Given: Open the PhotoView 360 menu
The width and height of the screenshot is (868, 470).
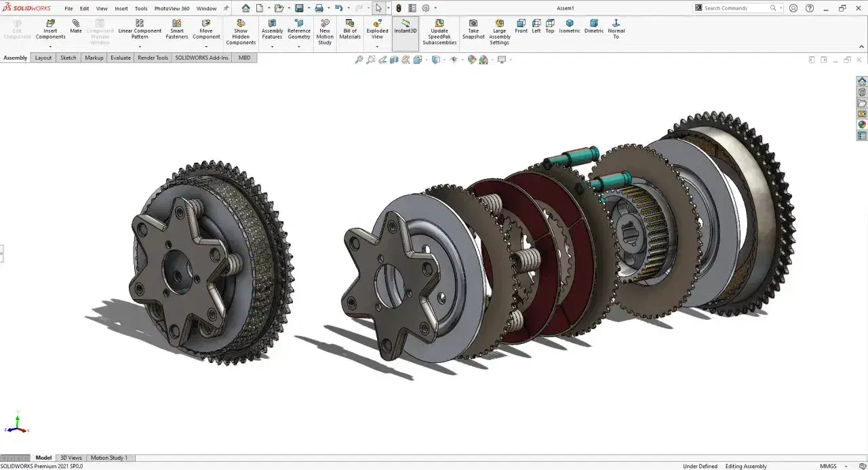Looking at the screenshot, I should tap(172, 9).
